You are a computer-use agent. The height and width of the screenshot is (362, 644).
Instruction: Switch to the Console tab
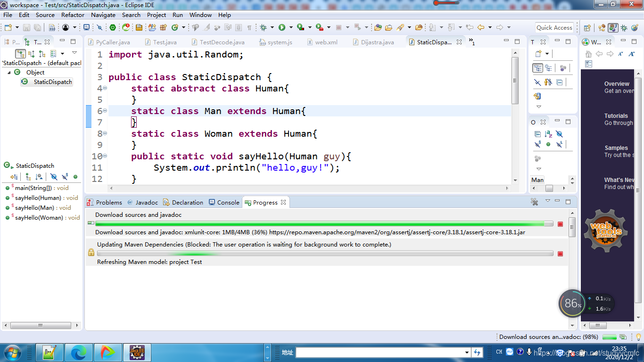pyautogui.click(x=224, y=202)
